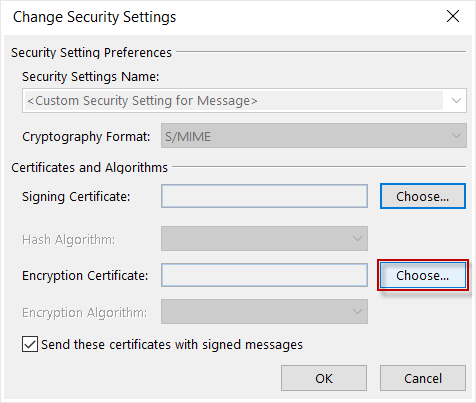Open the Security Settings Name dropdown
Viewport: 476px width, 403px height.
coord(244,100)
